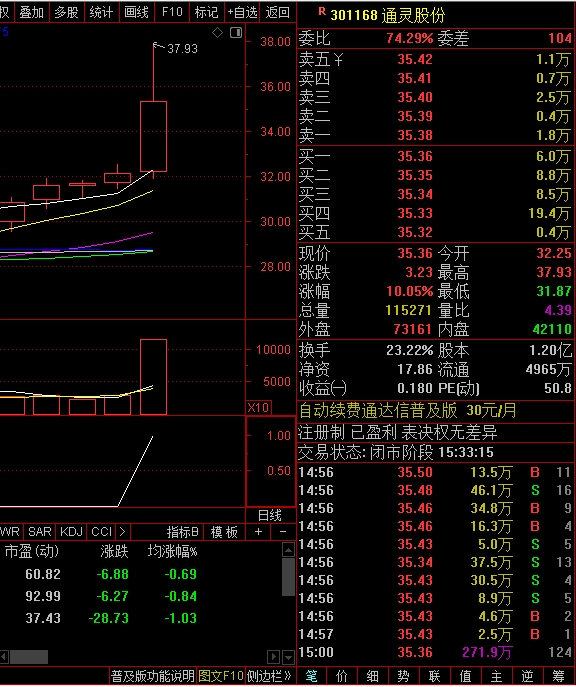The width and height of the screenshot is (576, 687).
Task: Add stock via +自选 button
Action: point(242,12)
